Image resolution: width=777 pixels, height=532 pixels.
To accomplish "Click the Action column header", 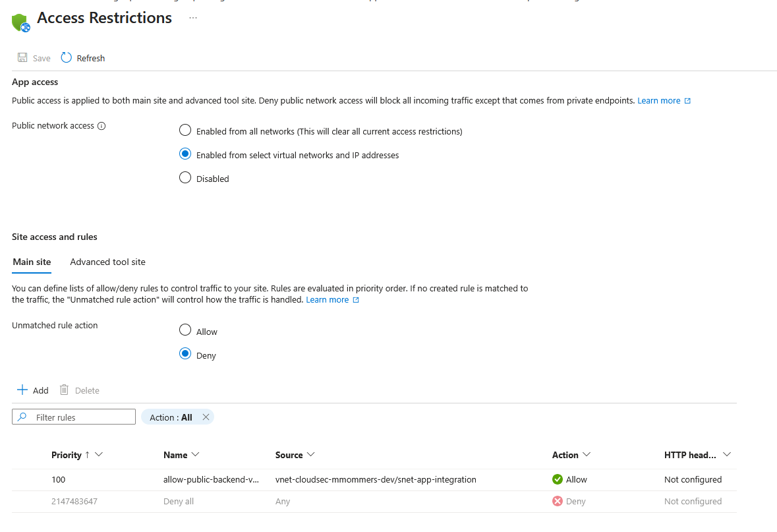I will coord(565,455).
